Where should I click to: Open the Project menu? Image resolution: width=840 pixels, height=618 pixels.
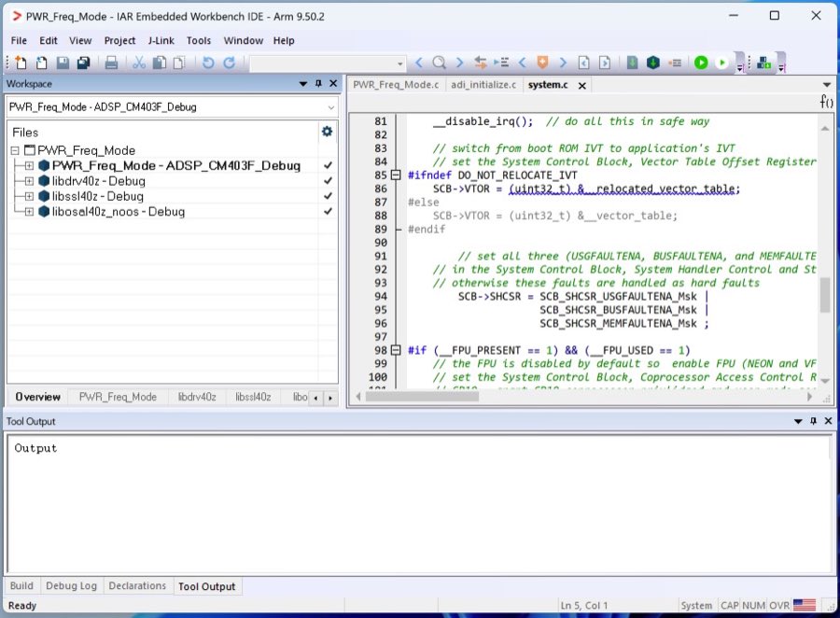119,41
